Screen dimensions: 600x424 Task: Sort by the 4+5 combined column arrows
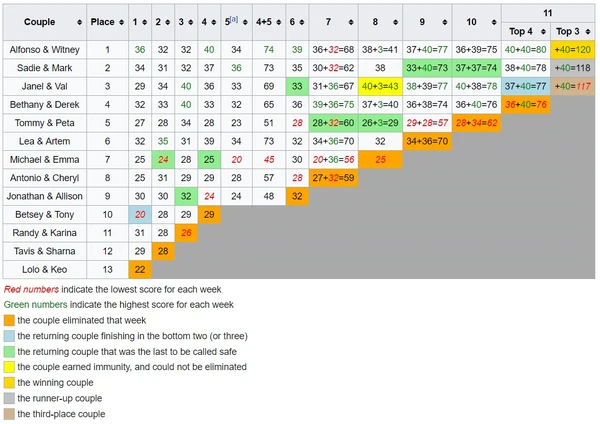click(x=278, y=22)
